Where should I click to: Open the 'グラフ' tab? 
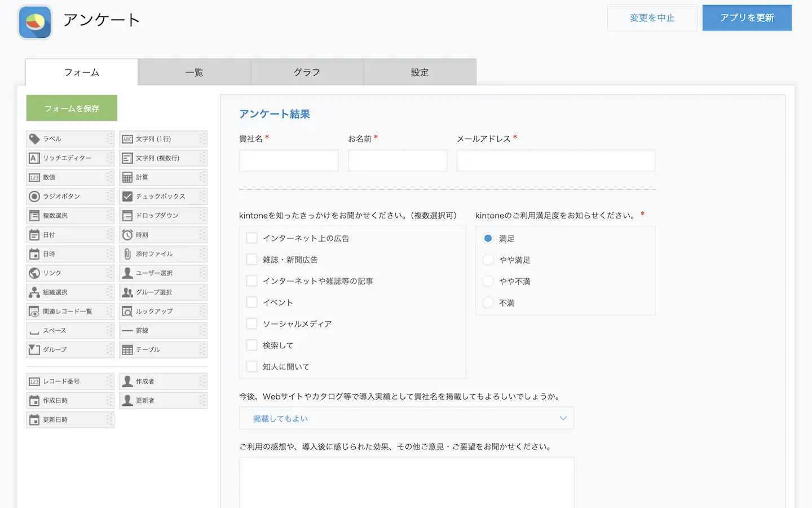[307, 72]
